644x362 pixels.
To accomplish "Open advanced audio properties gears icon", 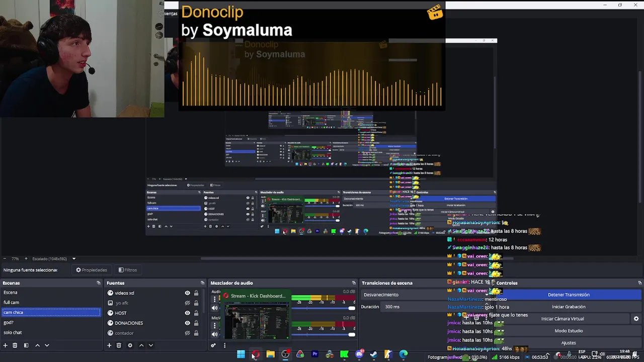I will tap(213, 345).
